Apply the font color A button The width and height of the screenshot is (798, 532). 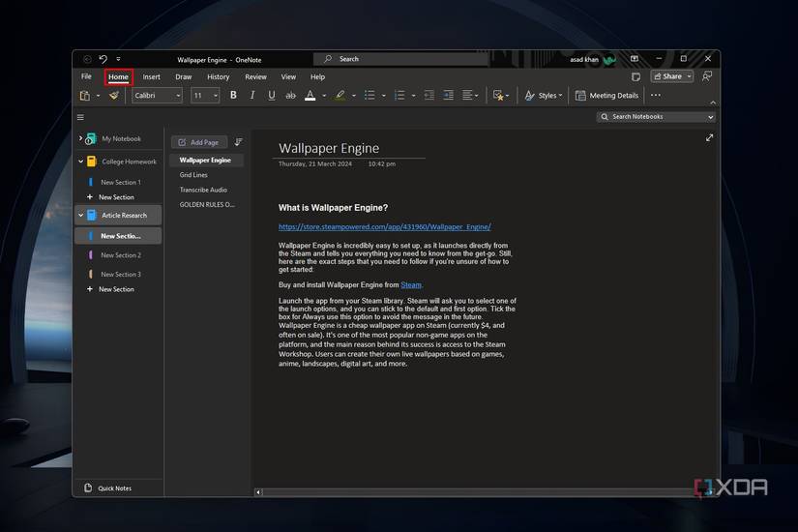[310, 95]
